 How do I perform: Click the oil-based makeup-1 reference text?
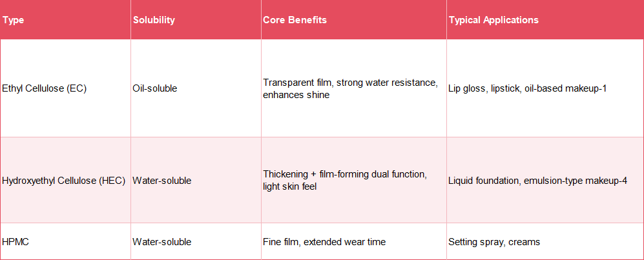point(566,88)
